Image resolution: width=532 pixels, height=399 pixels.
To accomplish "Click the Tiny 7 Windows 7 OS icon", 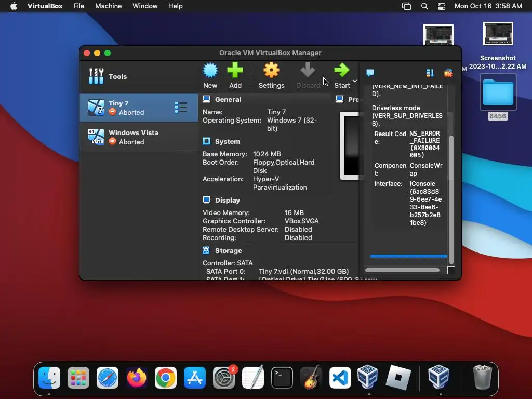I will (x=96, y=108).
